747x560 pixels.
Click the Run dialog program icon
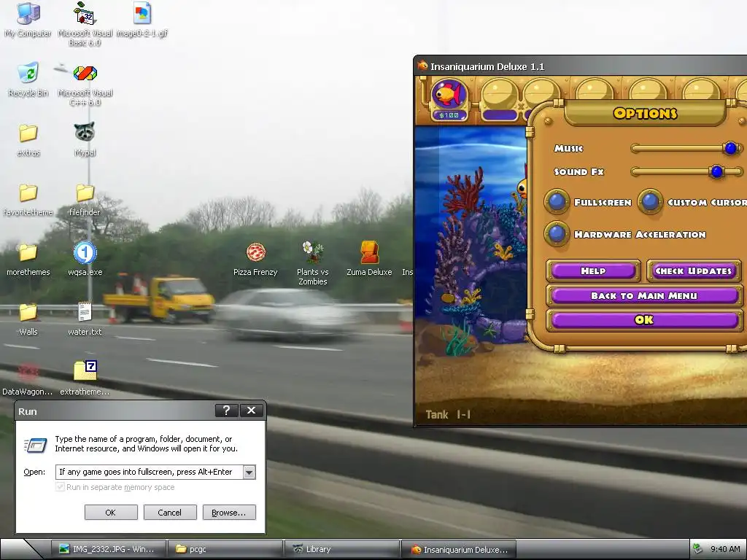[x=36, y=446]
